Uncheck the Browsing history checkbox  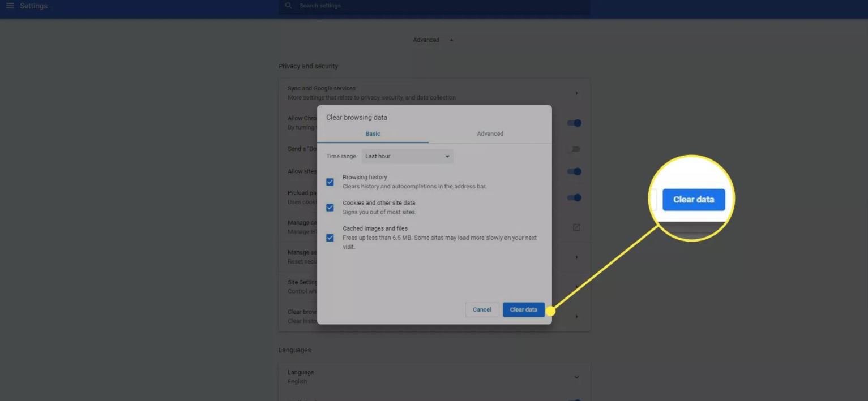click(x=330, y=182)
